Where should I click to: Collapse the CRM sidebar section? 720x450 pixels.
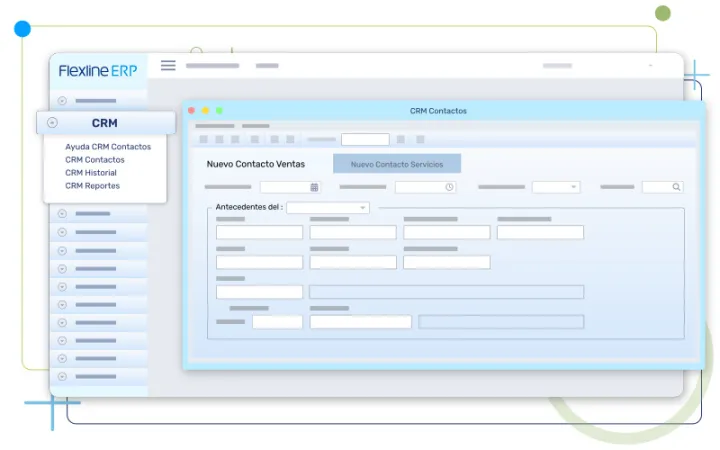point(53,123)
